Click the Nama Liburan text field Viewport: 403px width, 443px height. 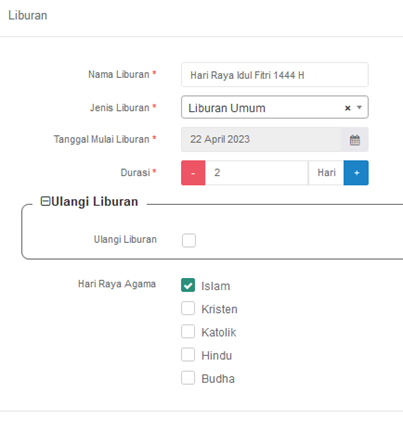(x=275, y=75)
